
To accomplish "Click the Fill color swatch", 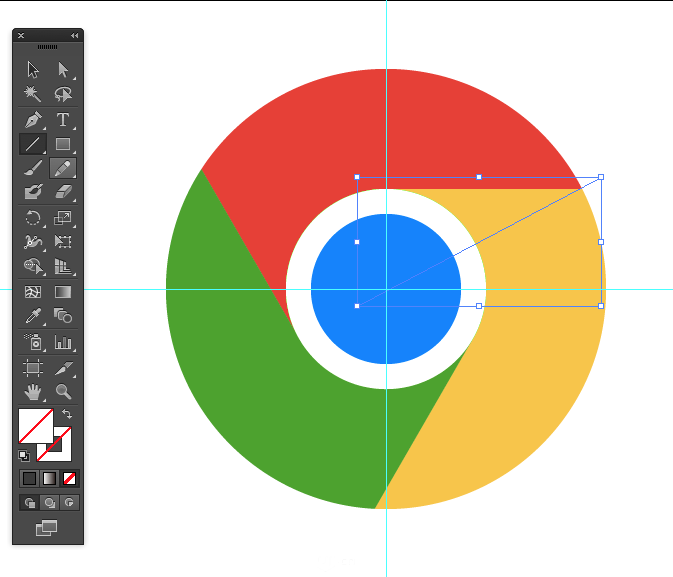I will (x=36, y=426).
